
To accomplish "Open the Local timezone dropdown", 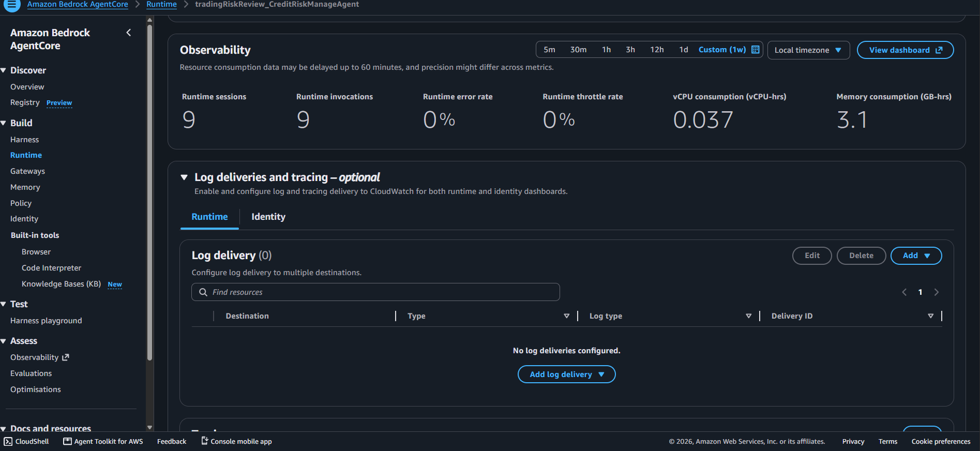I will [x=808, y=50].
